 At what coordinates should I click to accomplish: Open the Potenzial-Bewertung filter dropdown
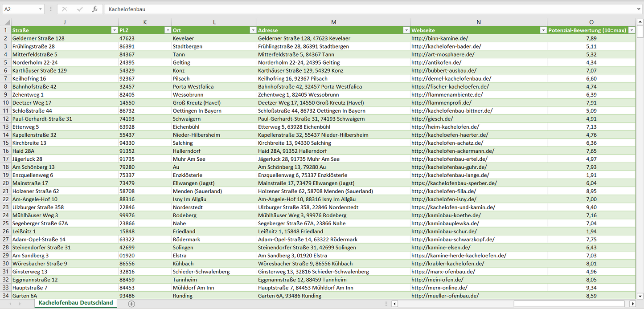[632, 30]
